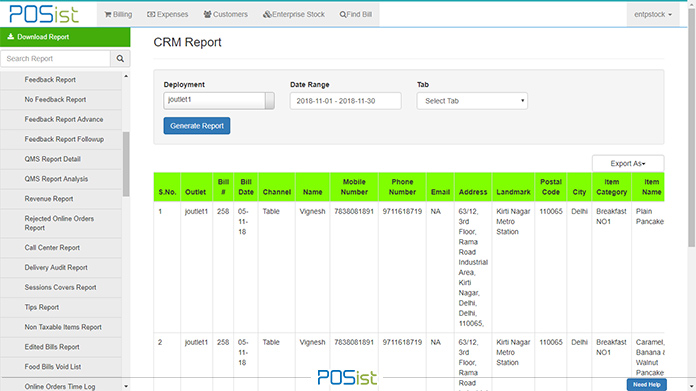The height and width of the screenshot is (391, 696).
Task: Click the Phone Number column header
Action: coord(402,187)
